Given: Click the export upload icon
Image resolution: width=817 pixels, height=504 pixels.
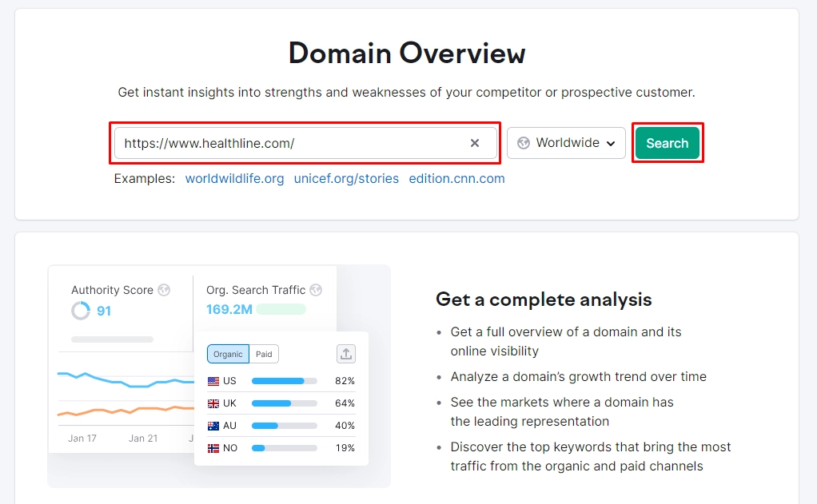Looking at the screenshot, I should 346,354.
